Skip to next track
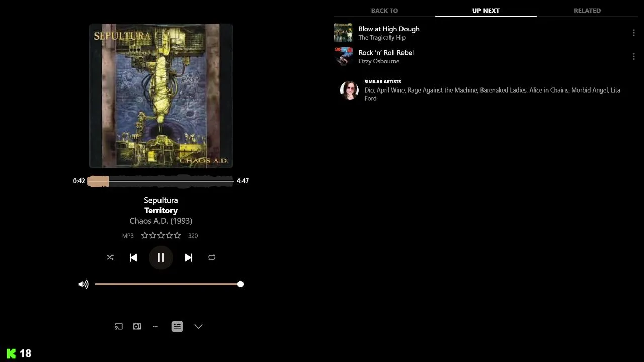The height and width of the screenshot is (362, 644). coord(189,257)
